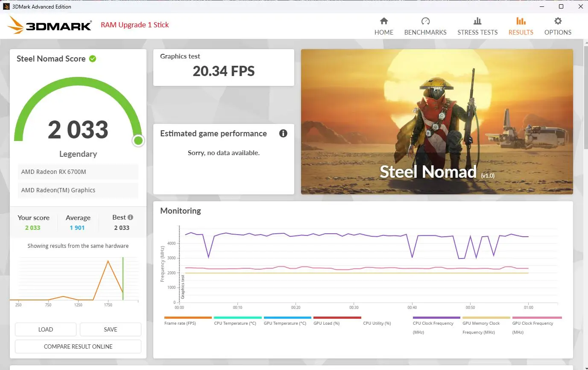Click the 3DMark logo
This screenshot has width=588, height=370.
50,26
